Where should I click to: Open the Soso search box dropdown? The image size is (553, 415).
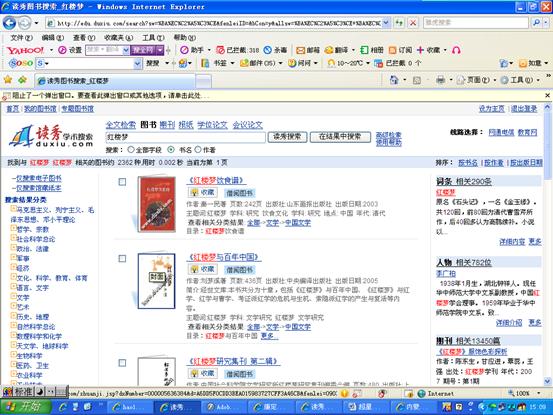pos(138,63)
